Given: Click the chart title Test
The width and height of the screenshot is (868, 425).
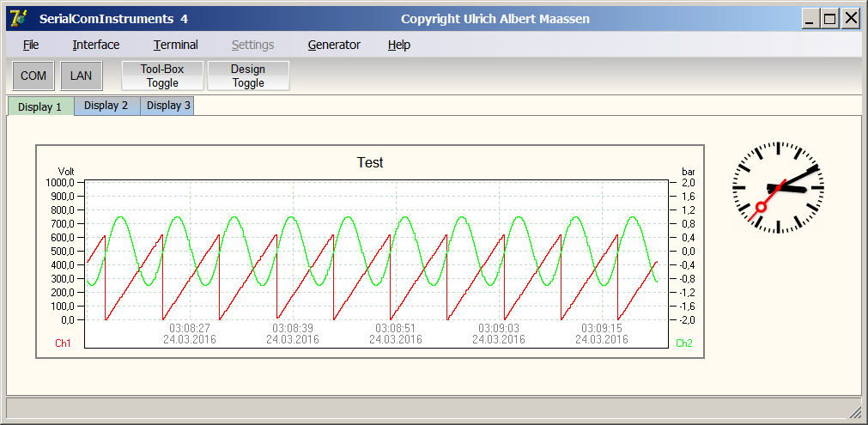Looking at the screenshot, I should pyautogui.click(x=370, y=162).
